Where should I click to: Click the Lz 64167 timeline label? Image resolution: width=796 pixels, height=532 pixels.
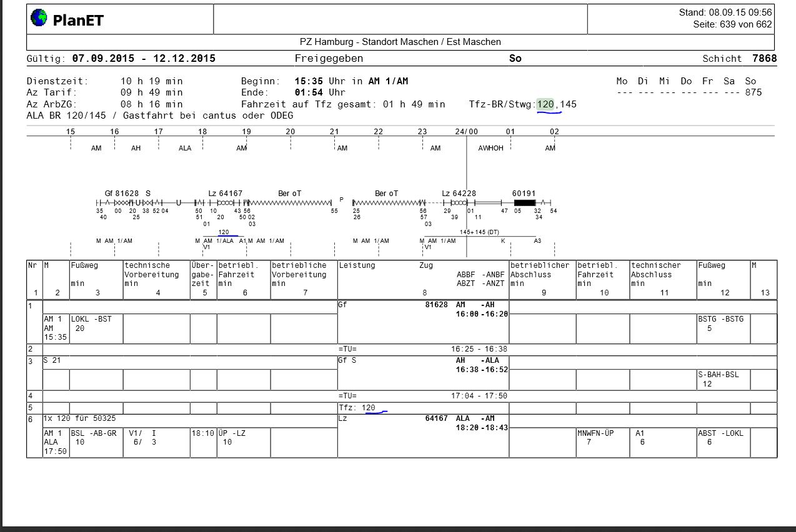[x=226, y=194]
